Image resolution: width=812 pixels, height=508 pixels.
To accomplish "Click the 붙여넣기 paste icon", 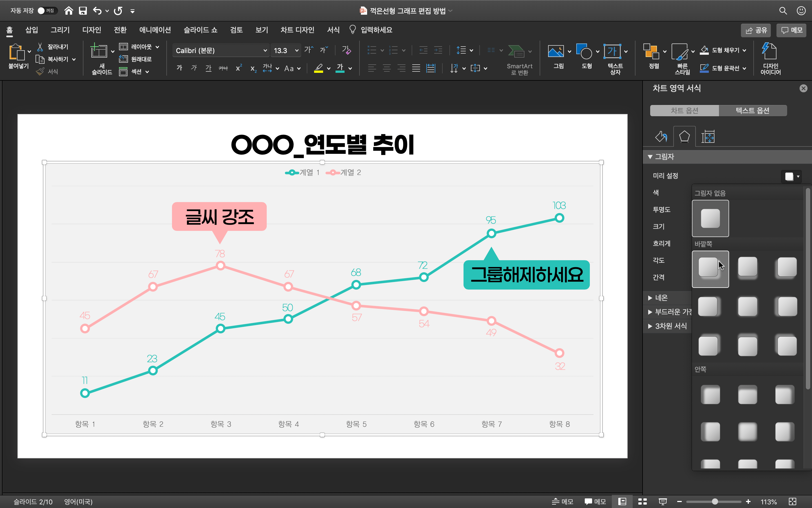I will point(17,52).
